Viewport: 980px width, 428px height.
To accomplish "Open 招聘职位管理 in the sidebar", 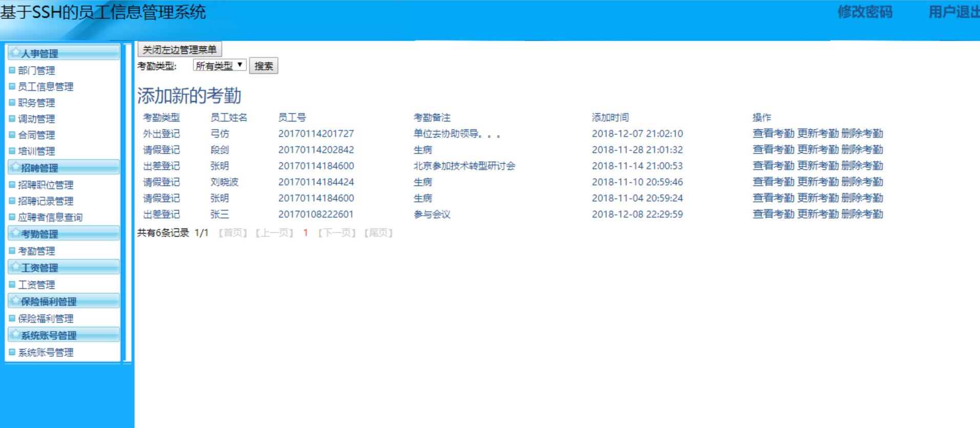I will (x=46, y=185).
